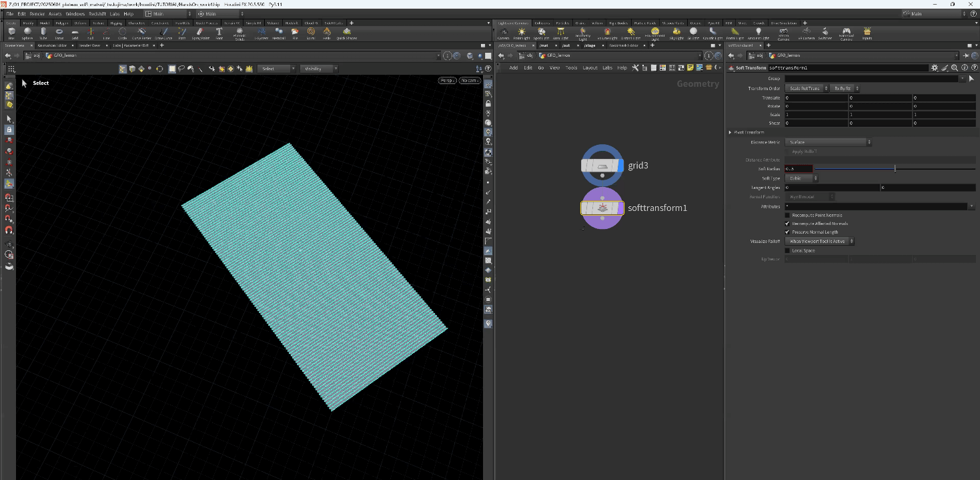Enable Recompute Point Normals checkbox
The width and height of the screenshot is (980, 480).
787,216
